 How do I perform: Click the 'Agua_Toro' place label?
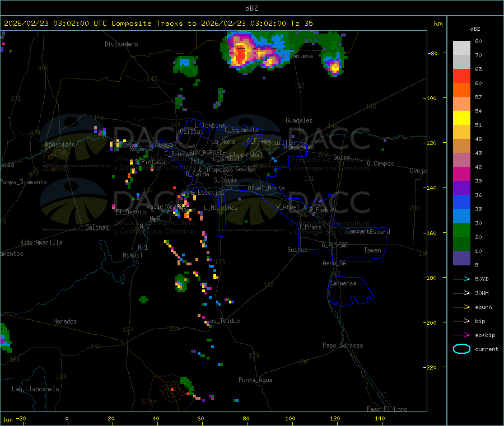point(60,144)
